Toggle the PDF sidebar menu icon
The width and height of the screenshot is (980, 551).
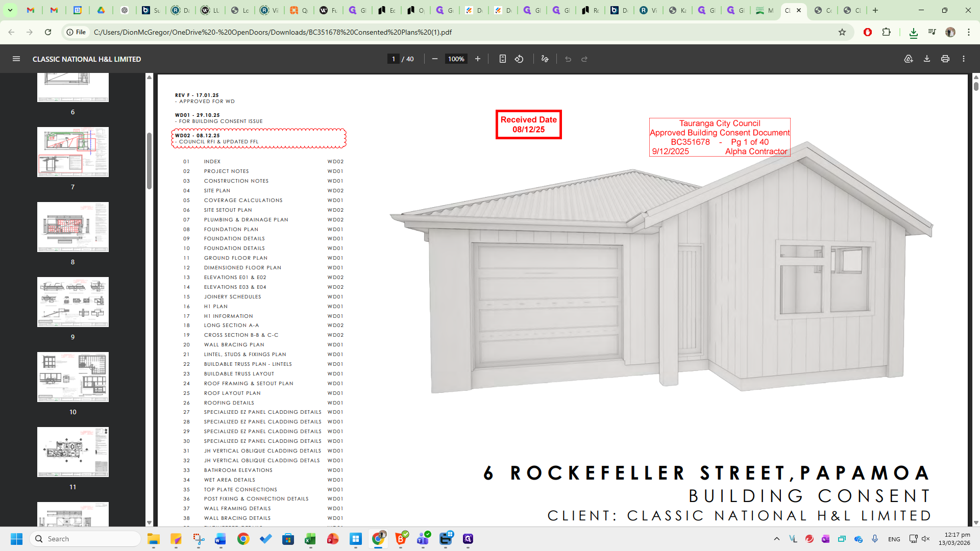(16, 59)
